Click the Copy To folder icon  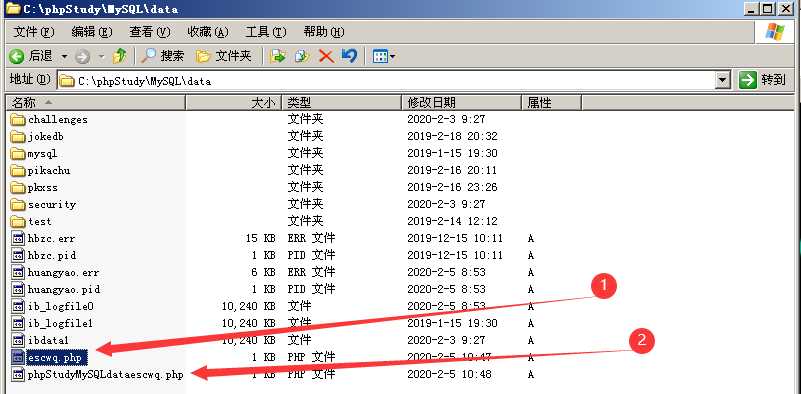point(302,56)
